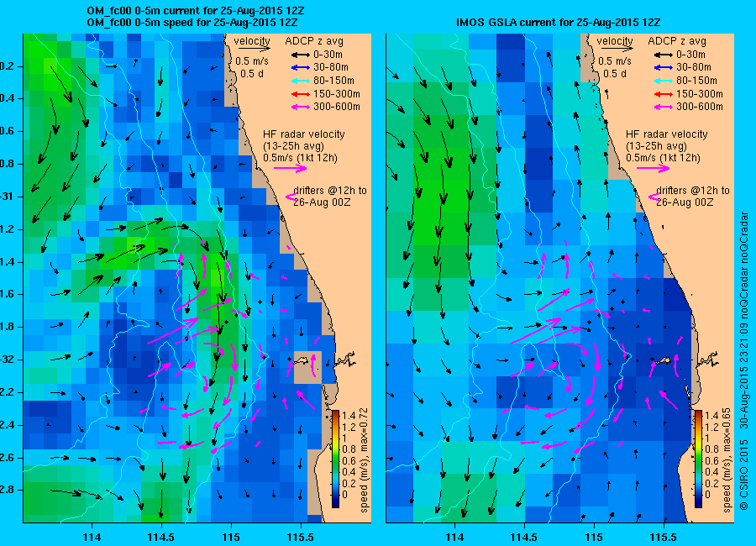Click the black 0-30m ADCP arrow in right panel legend
Viewport: 756px width, 546px height.
click(663, 55)
